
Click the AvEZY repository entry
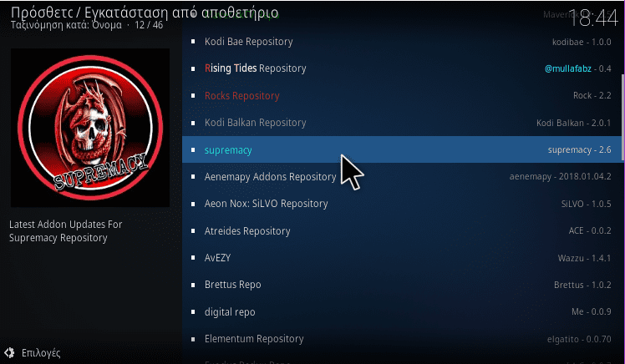[402, 258]
